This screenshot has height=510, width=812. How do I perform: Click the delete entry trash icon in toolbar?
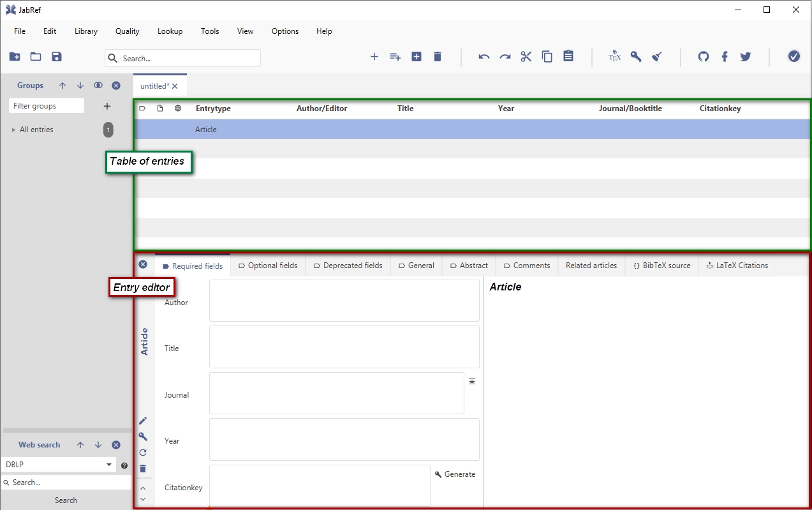[x=438, y=57]
